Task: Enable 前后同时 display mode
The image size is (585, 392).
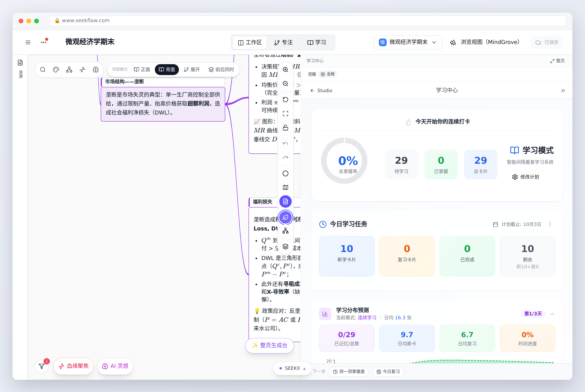Action: (x=221, y=69)
